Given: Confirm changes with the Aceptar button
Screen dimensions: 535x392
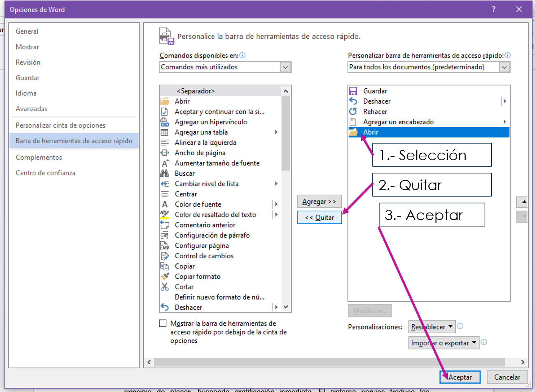Looking at the screenshot, I should (x=460, y=377).
